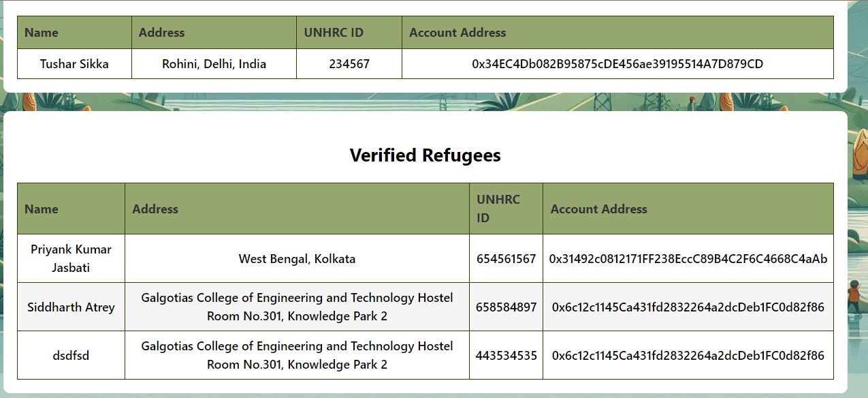Click UNHRC ID 234567

[x=349, y=64]
